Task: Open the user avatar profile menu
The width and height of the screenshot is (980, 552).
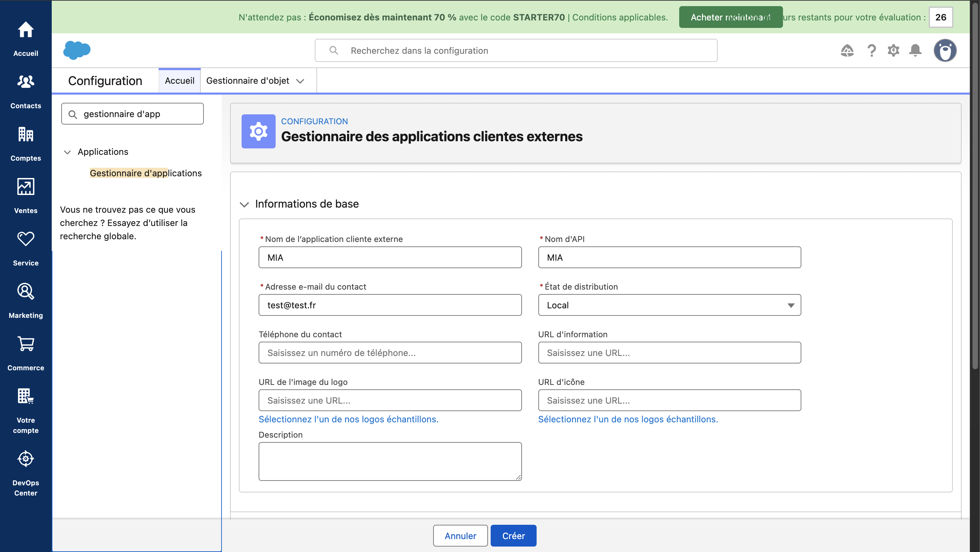Action: [945, 50]
